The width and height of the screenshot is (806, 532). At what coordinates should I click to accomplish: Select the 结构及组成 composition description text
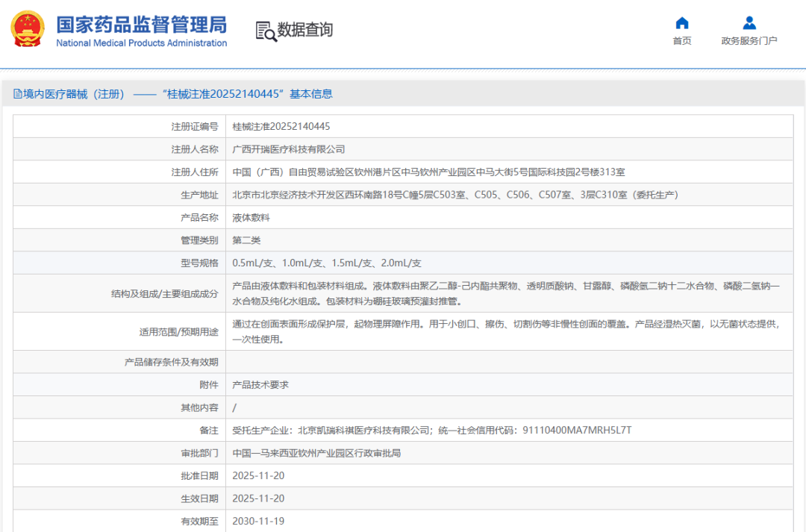(506, 293)
